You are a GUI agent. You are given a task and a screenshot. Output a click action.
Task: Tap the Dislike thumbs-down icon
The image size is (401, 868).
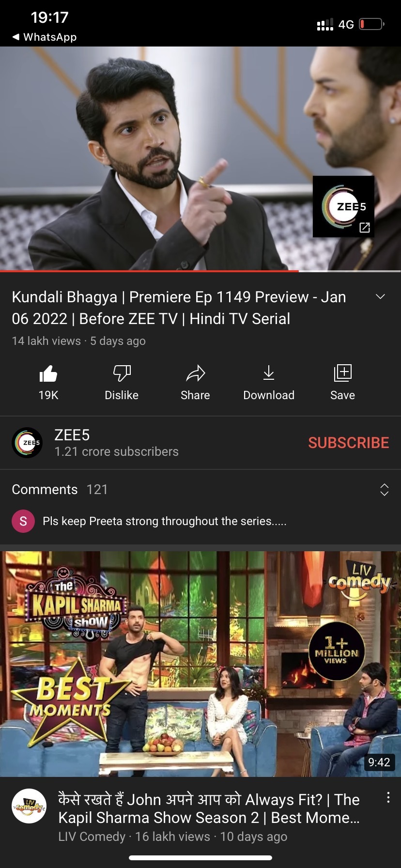[122, 373]
